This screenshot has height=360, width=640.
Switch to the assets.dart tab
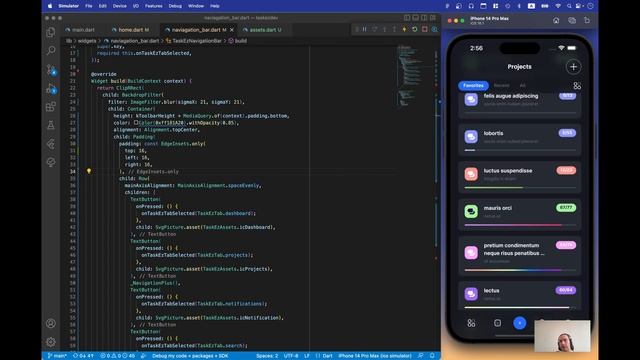click(263, 30)
